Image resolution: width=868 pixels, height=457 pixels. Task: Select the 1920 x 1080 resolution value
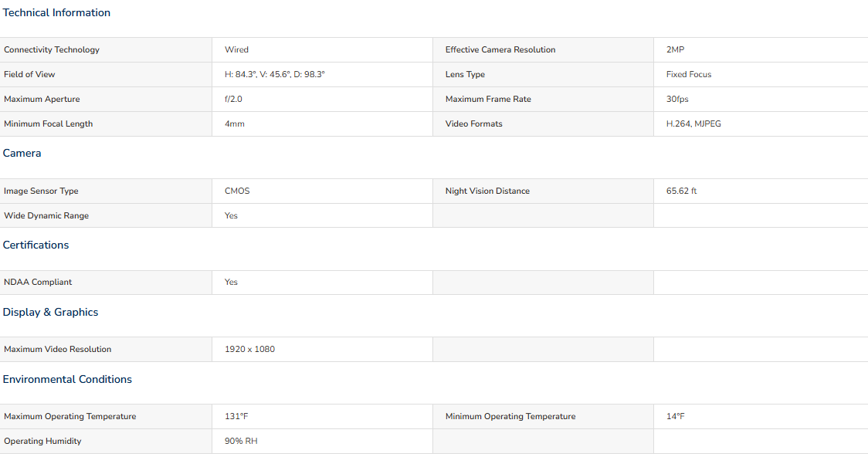[249, 349]
